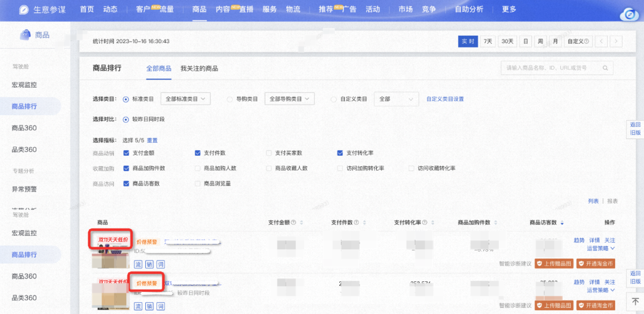Click the 词 icon in first product row
This screenshot has width=644, height=314.
click(x=161, y=264)
